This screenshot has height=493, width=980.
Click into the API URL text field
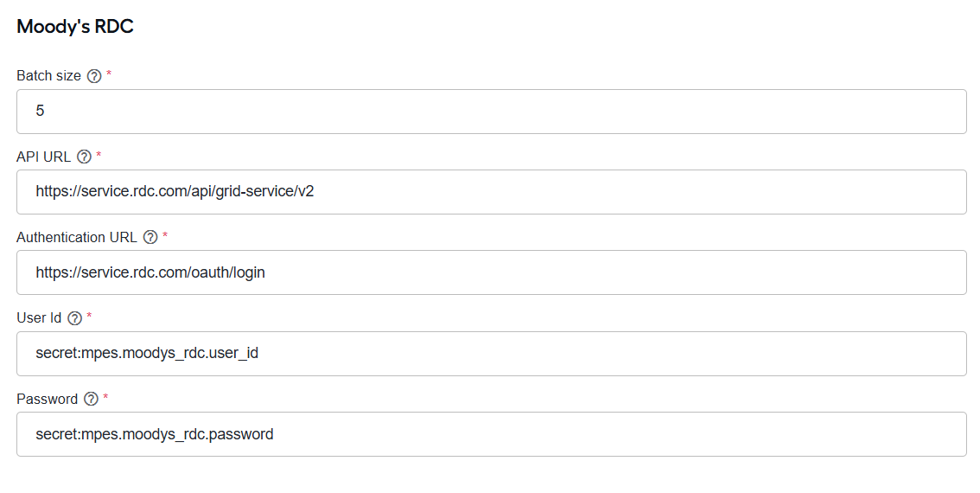tap(491, 192)
